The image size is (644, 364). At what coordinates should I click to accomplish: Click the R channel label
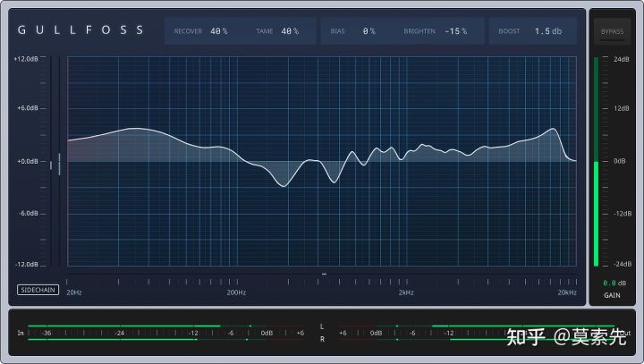[322, 339]
